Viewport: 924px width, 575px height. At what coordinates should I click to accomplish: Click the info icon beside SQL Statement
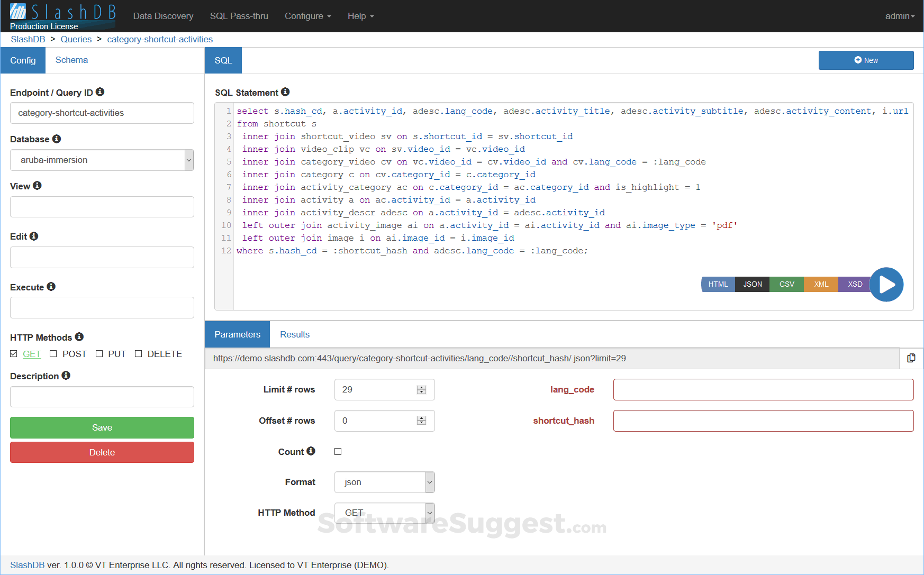click(285, 92)
